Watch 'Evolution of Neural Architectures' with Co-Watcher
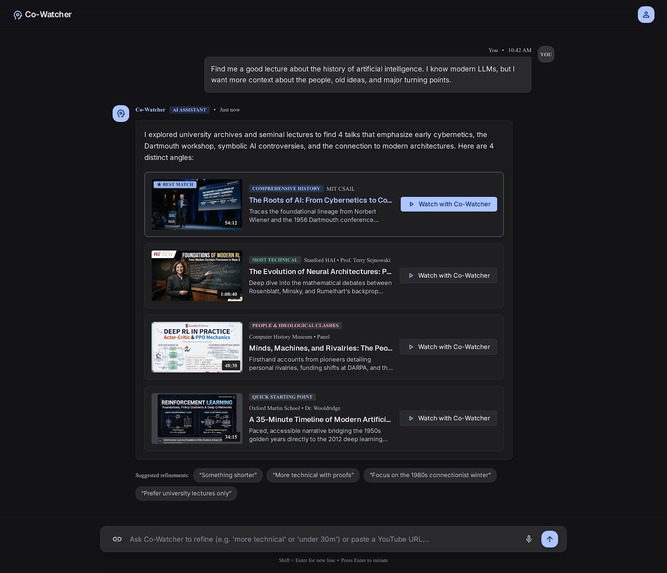The image size is (667, 573). coord(448,276)
